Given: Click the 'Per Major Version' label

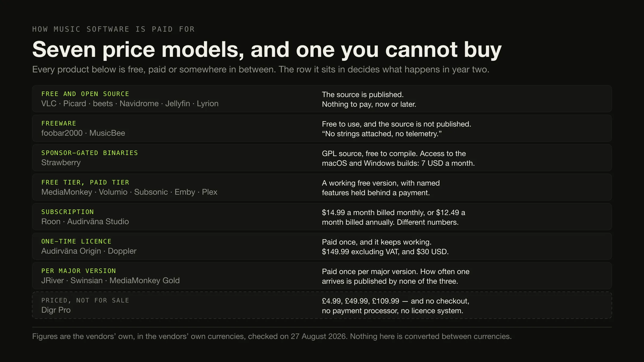Looking at the screenshot, I should point(79,271).
